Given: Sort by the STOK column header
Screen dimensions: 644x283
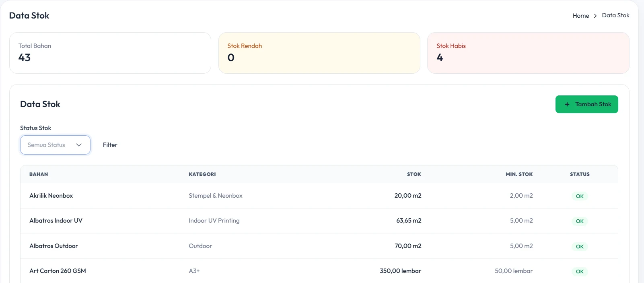Looking at the screenshot, I should pyautogui.click(x=414, y=174).
